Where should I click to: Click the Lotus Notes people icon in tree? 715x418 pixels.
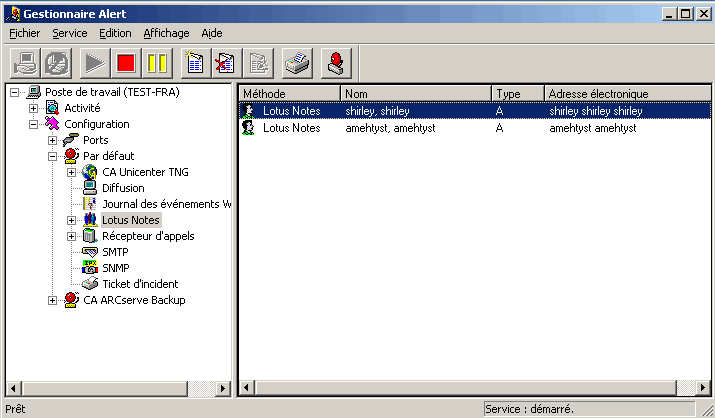[90, 220]
